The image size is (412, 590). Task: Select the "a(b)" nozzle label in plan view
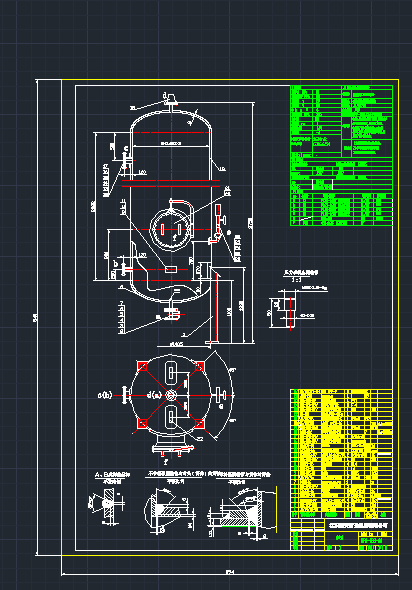tap(105, 395)
